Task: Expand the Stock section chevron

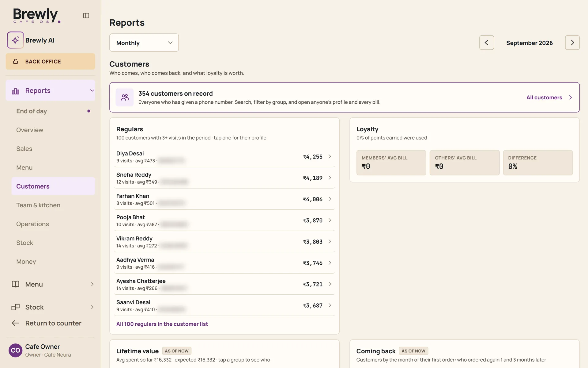Action: 92,307
